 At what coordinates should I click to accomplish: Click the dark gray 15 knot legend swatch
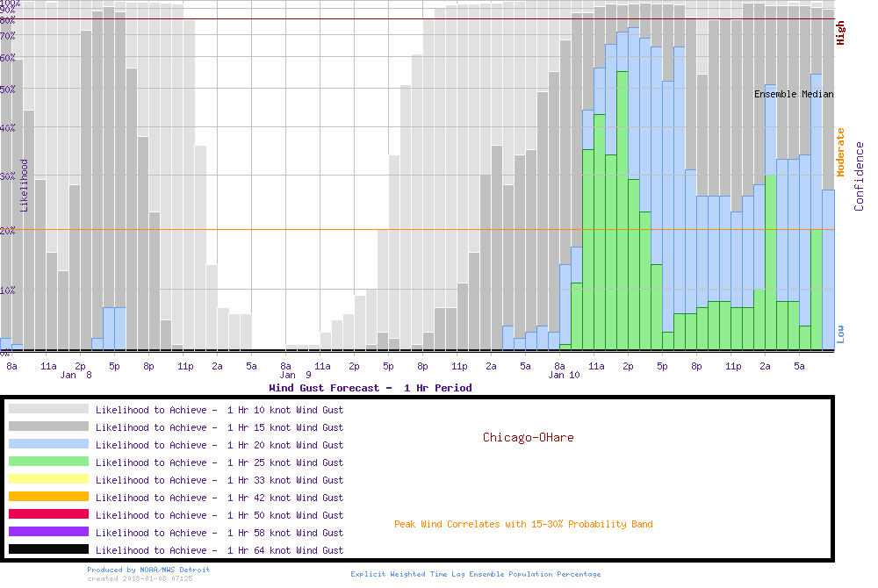[x=48, y=427]
